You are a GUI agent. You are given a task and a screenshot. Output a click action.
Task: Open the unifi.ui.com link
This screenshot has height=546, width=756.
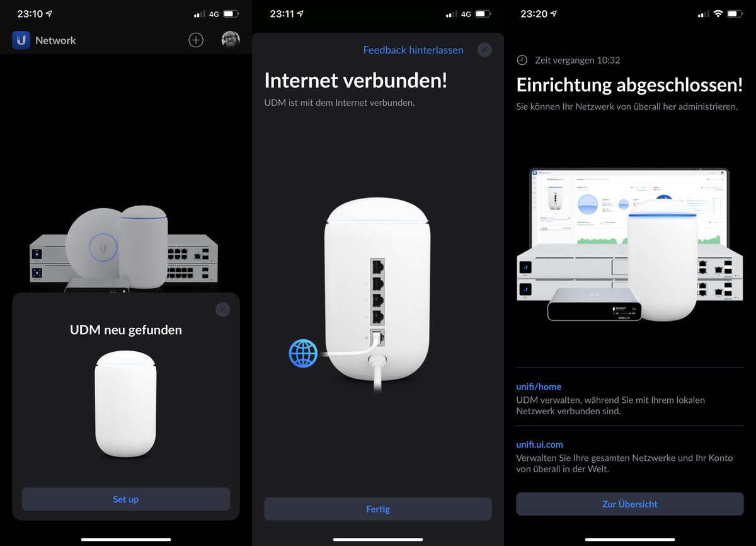coord(539,444)
